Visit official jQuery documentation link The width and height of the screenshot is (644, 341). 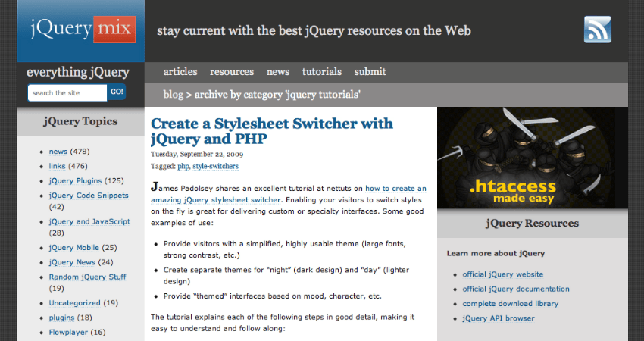coord(516,289)
